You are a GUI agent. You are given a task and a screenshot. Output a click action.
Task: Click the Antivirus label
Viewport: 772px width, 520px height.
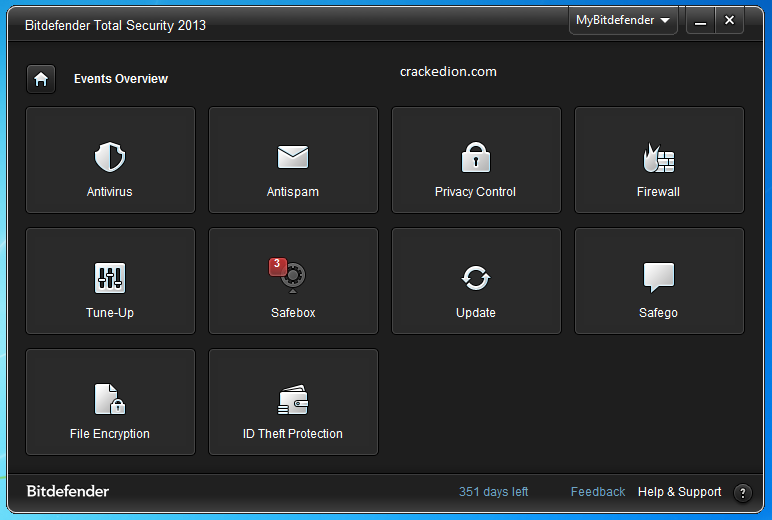[x=110, y=192]
